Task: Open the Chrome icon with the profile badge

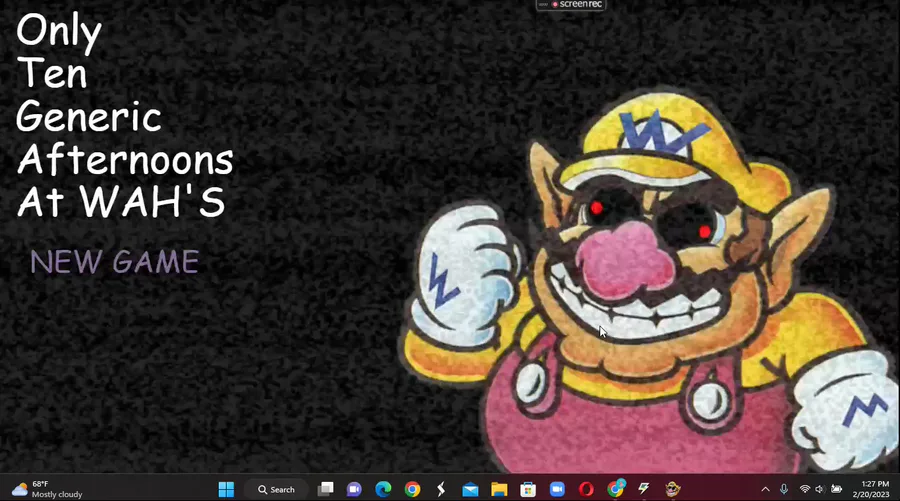Action: pos(615,489)
